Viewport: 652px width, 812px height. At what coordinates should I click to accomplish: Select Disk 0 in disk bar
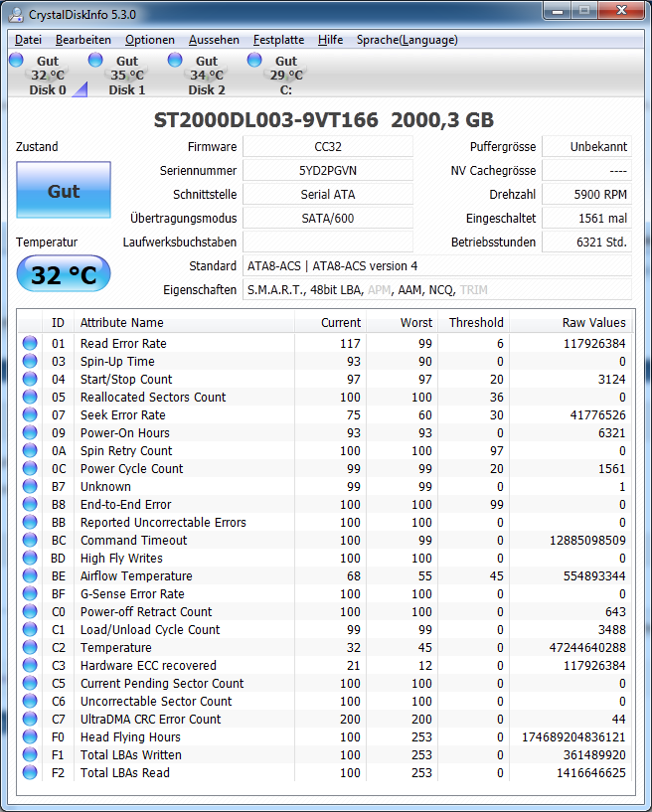(47, 76)
